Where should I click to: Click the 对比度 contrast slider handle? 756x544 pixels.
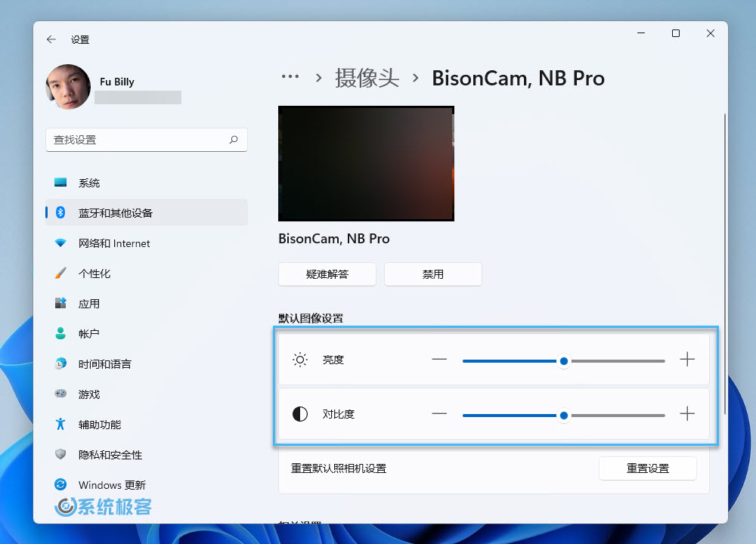coord(564,416)
